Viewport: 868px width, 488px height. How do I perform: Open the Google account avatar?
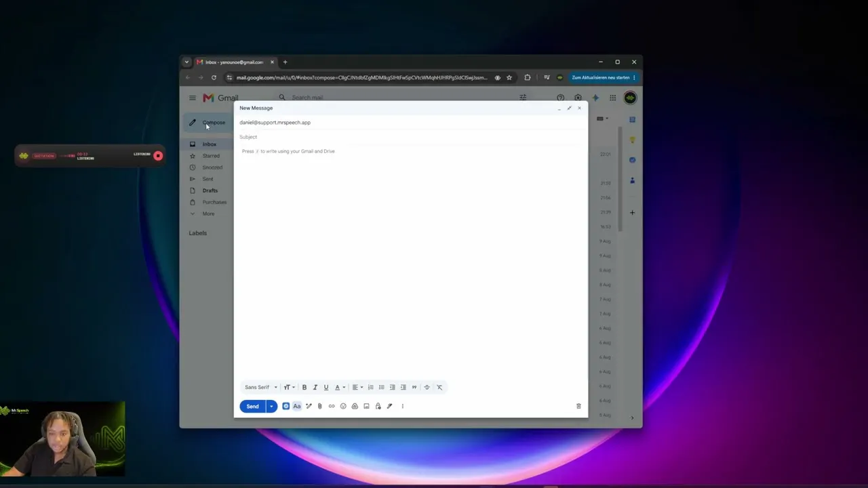[631, 98]
